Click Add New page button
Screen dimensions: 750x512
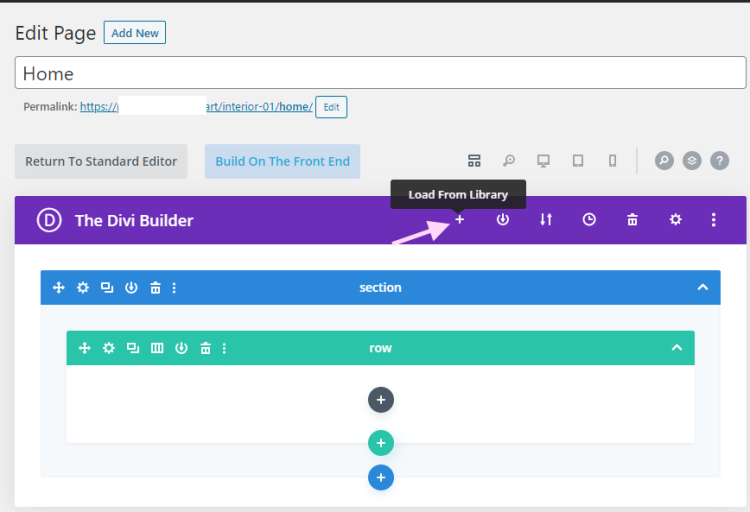tap(135, 33)
